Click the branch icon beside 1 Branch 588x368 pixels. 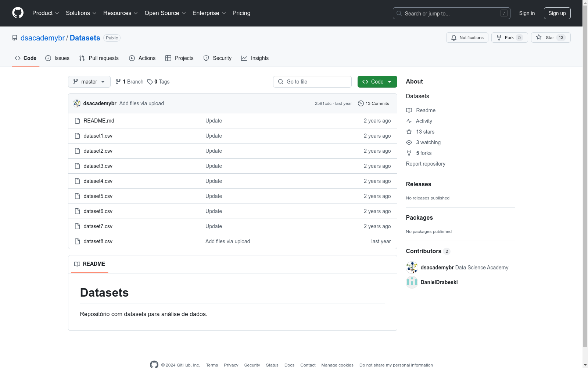[118, 82]
